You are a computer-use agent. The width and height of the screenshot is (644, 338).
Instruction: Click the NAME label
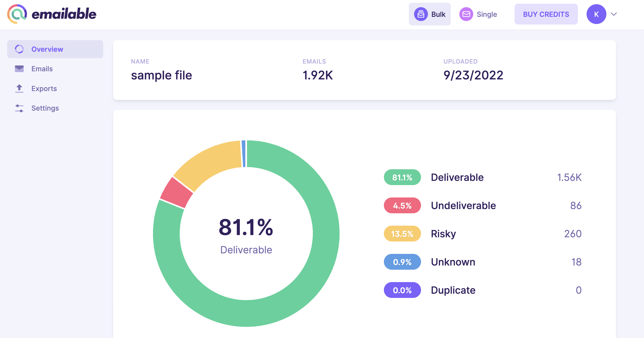(140, 62)
